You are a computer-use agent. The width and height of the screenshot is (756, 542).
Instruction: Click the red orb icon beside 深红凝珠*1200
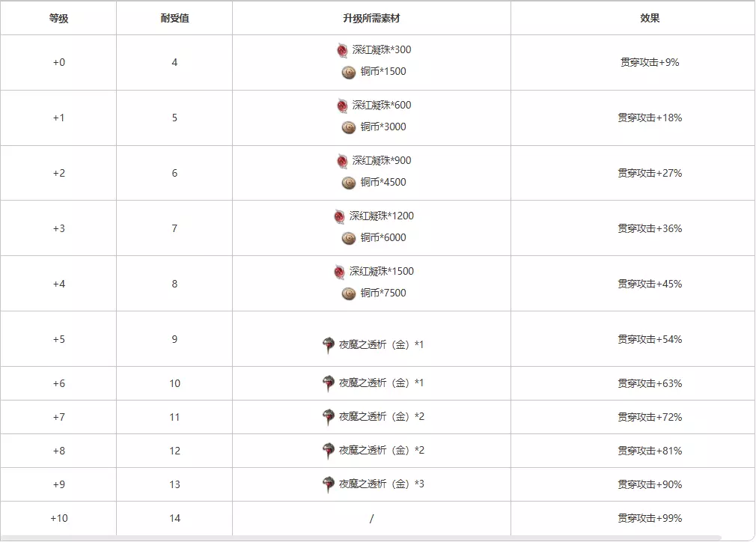click(340, 216)
